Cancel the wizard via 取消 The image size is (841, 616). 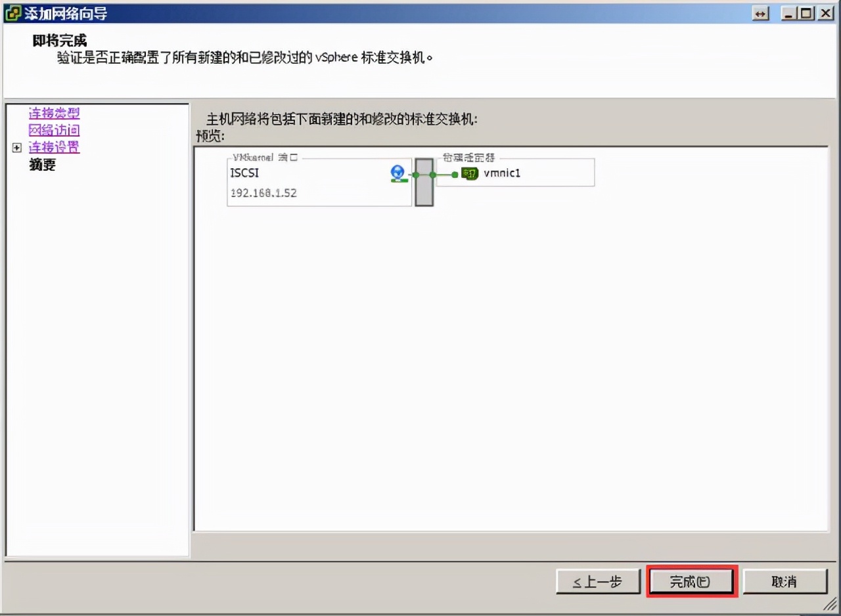click(x=785, y=581)
